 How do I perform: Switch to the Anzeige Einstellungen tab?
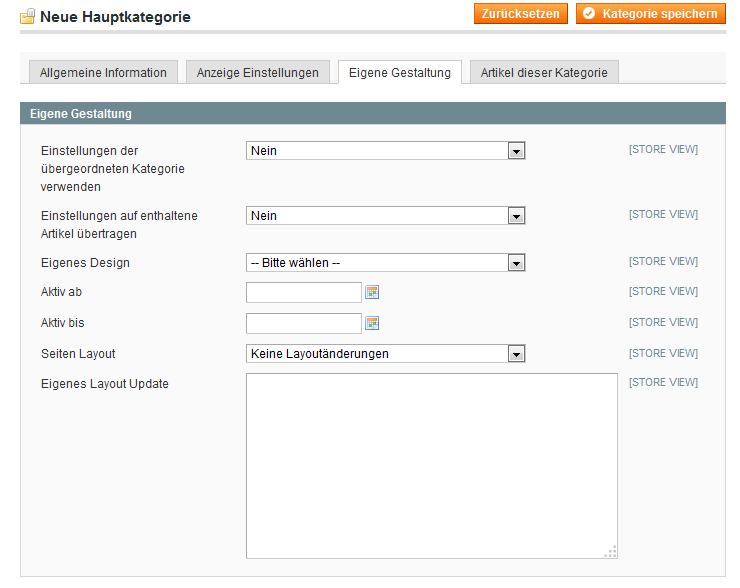(258, 72)
